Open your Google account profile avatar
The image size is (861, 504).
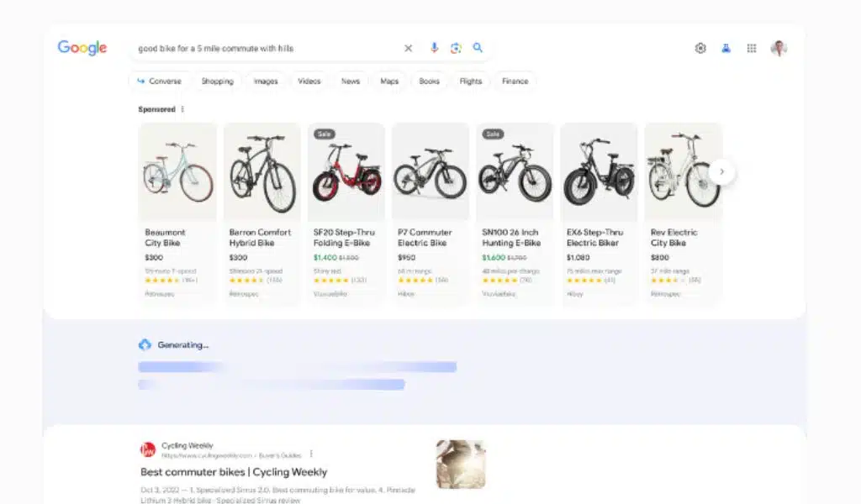click(x=779, y=48)
